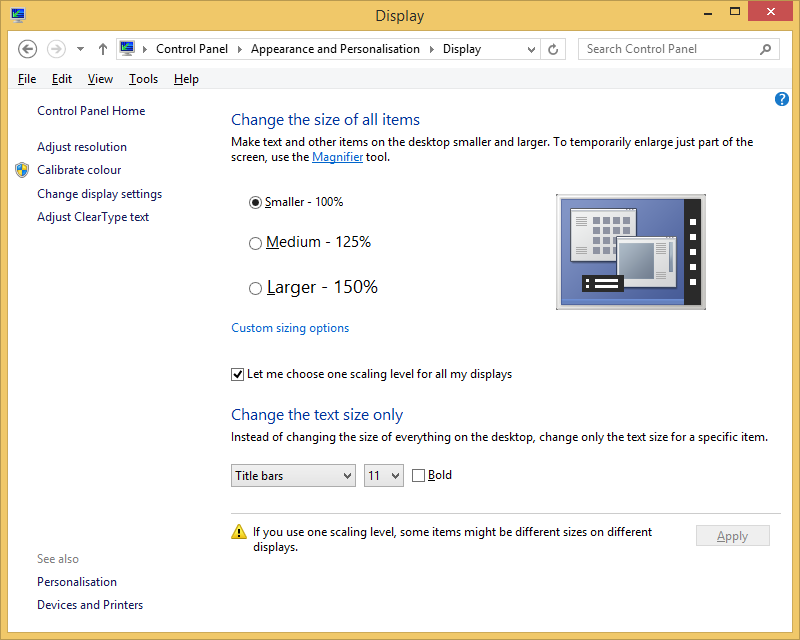The width and height of the screenshot is (800, 640).
Task: Expand arrow after Appearance and Personalisation breadcrumb
Action: [x=432, y=50]
